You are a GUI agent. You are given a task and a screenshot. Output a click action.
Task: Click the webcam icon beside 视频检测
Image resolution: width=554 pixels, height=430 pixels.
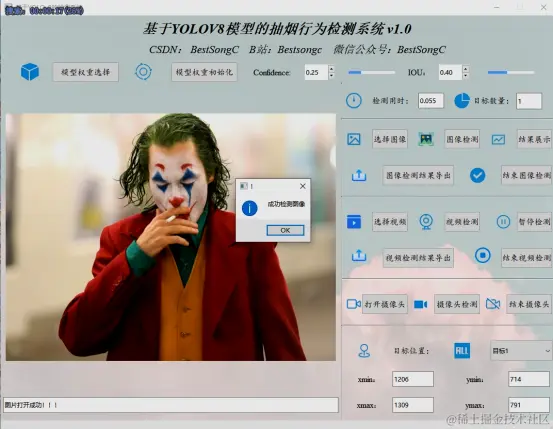click(x=426, y=222)
